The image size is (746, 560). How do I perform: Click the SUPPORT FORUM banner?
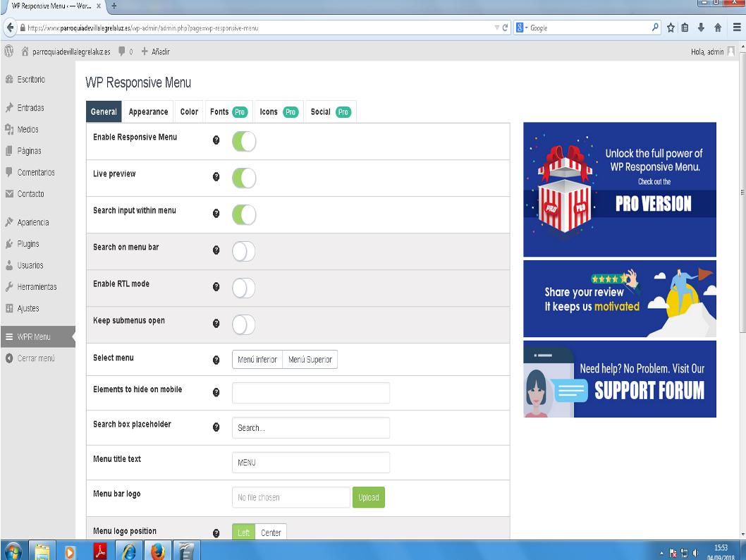[620, 379]
